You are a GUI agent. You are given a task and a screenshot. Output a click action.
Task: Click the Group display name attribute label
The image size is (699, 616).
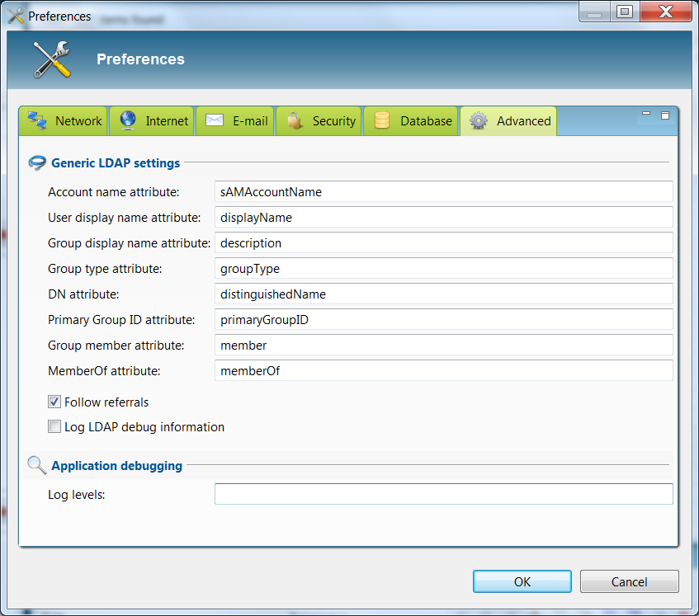(x=130, y=243)
